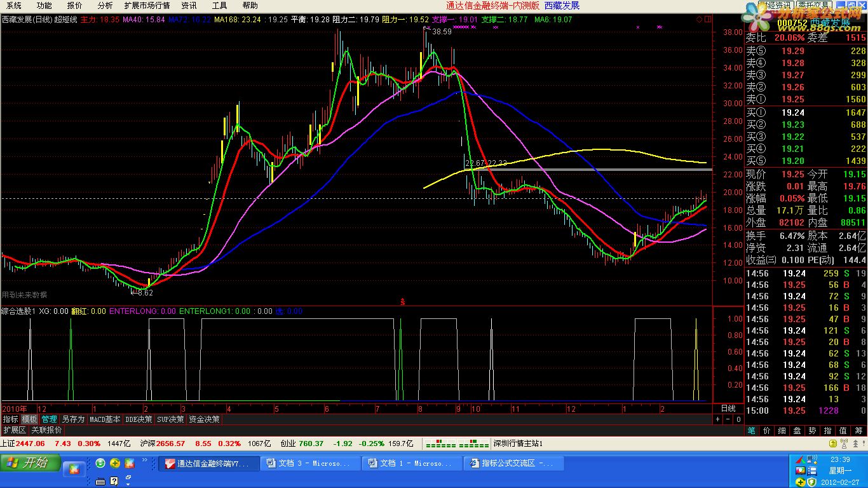Switch to 文档 3 Microsoft Word taskbar window
This screenshot has height=488, width=868.
[311, 463]
